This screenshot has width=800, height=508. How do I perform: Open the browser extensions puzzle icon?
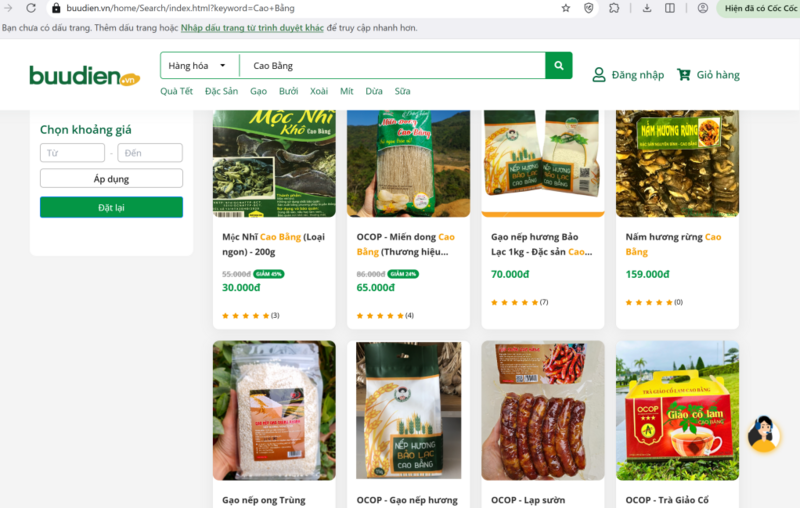[x=614, y=8]
